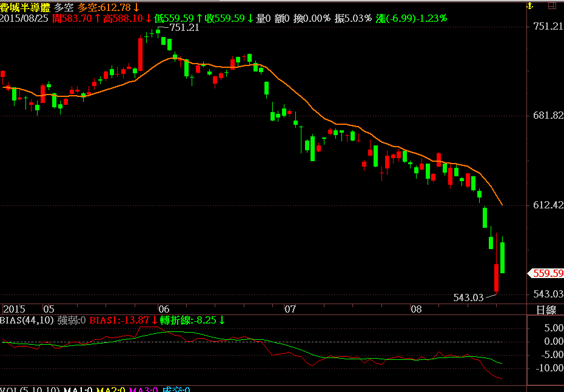Open the panel layout icon
This screenshot has height=392, width=564.
pyautogui.click(x=552, y=5)
